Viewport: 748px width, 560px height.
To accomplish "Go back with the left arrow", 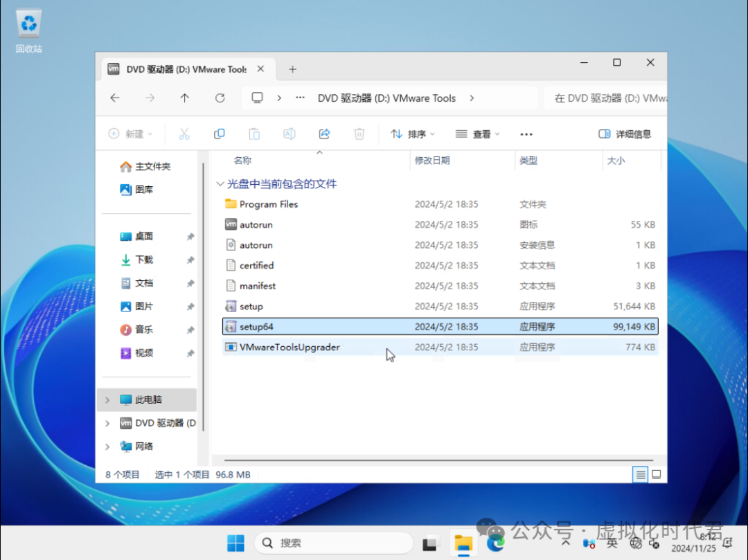I will coord(115,98).
